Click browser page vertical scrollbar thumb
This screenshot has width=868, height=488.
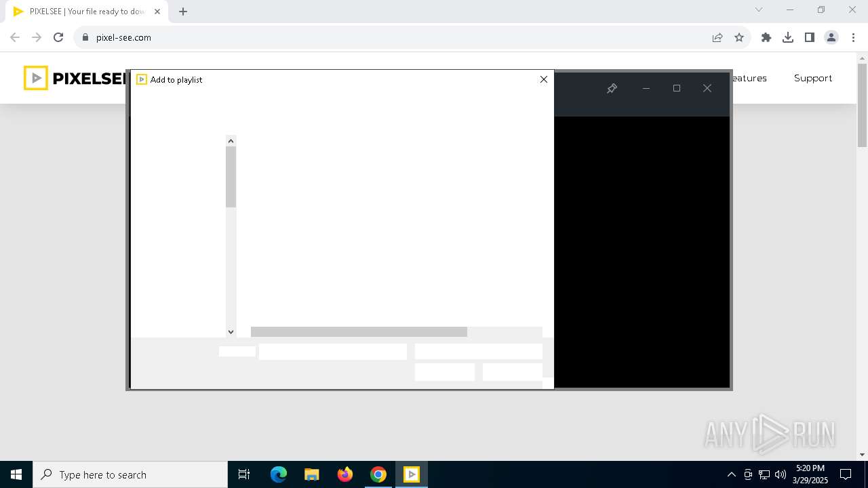[x=862, y=105]
